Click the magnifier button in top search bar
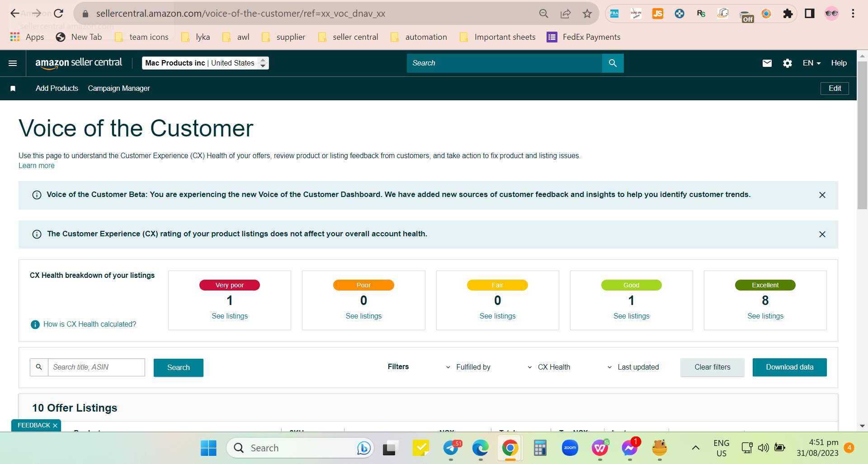 coord(613,63)
